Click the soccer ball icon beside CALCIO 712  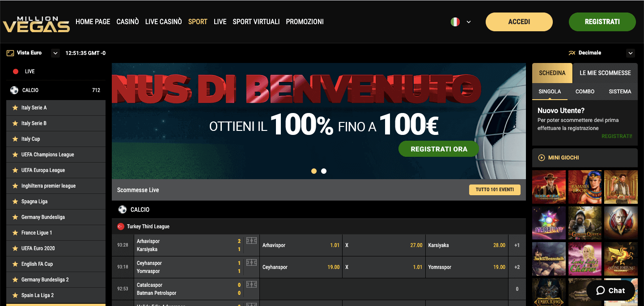(14, 90)
